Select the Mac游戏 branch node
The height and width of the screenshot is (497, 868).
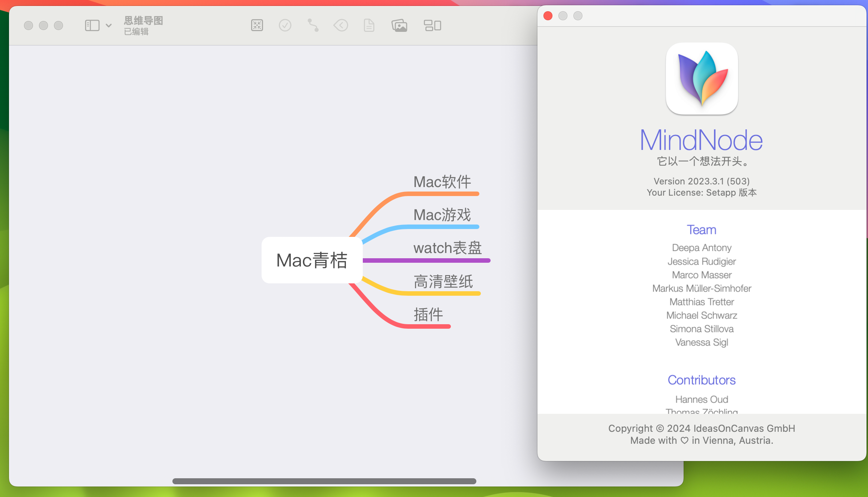pos(442,215)
